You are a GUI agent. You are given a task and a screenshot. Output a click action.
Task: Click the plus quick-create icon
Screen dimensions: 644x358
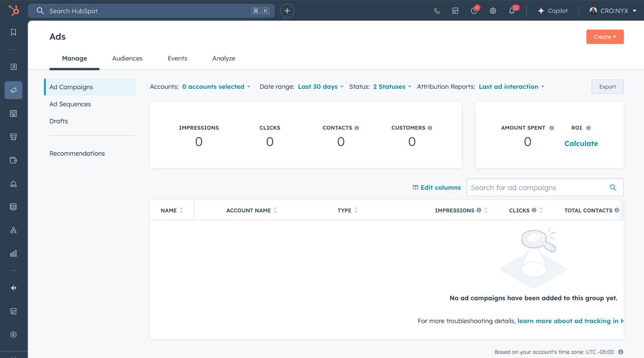click(x=287, y=11)
